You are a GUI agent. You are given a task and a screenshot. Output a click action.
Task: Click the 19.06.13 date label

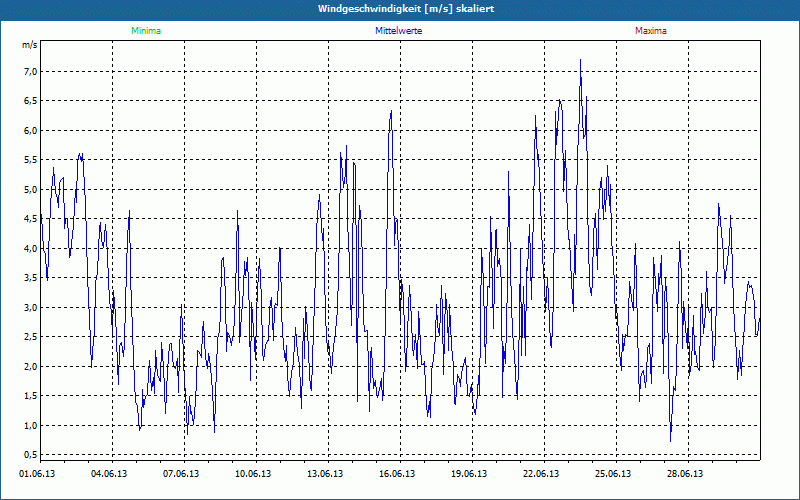pos(469,474)
